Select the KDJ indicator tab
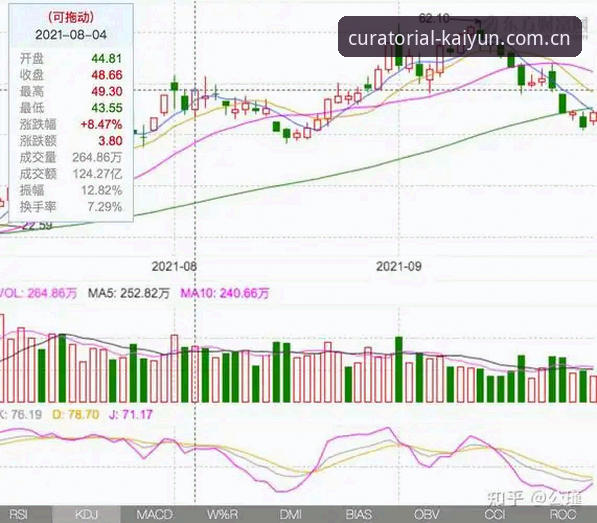Image resolution: width=597 pixels, height=523 pixels. [86, 515]
